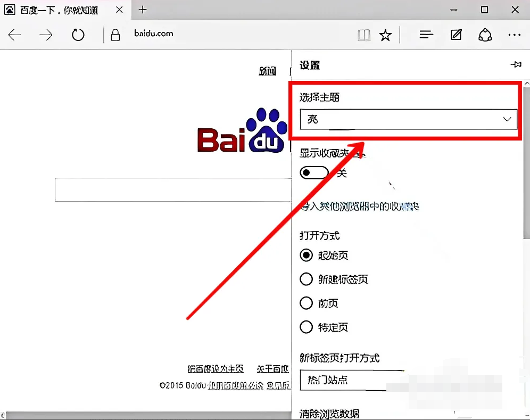Minimize the Edge browser window

point(453,10)
